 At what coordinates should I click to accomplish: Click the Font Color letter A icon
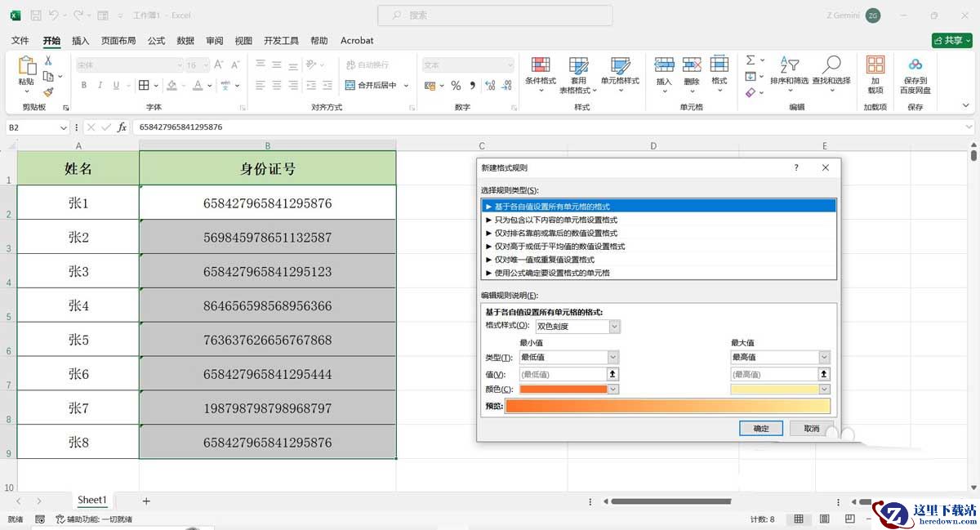tap(199, 85)
